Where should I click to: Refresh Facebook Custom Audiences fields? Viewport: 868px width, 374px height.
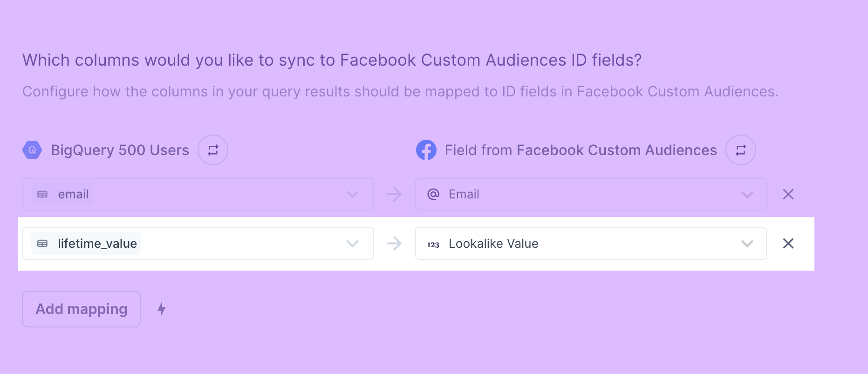coord(741,150)
